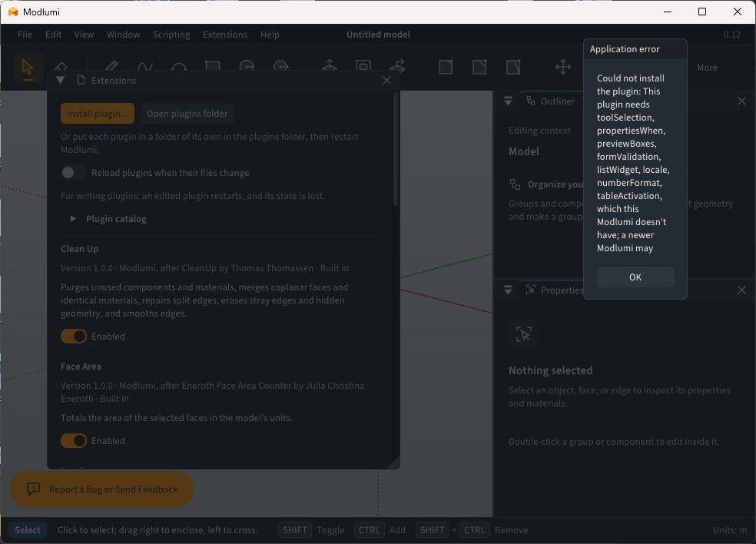Choose the eraser tool in the toolbar
Screen dimensions: 756x544
tap(61, 67)
